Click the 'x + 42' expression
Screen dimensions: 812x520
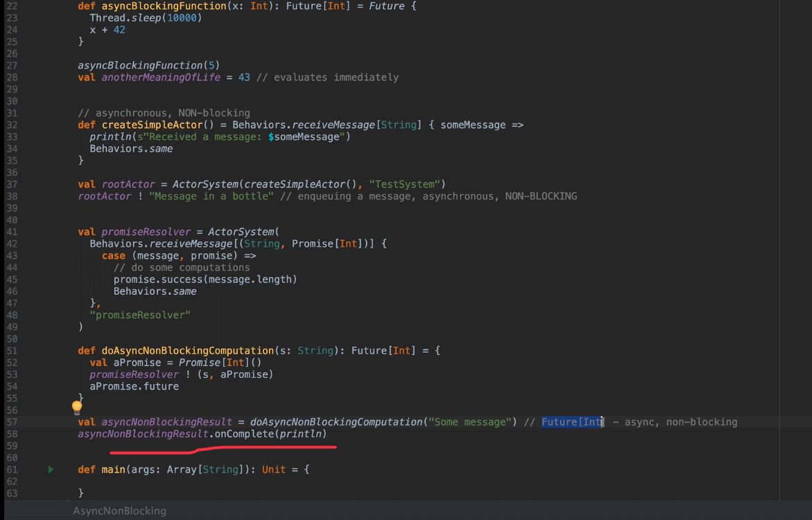click(107, 30)
